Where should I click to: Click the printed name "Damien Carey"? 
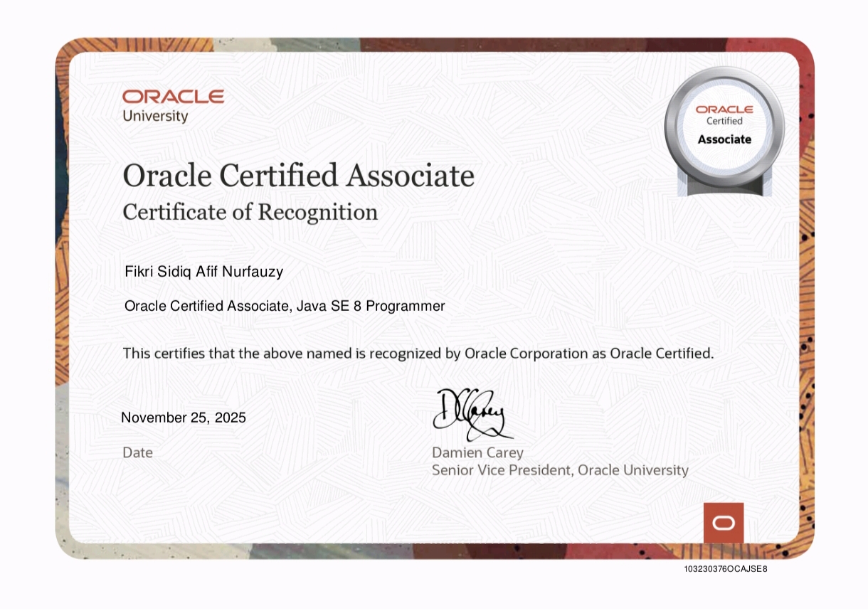click(x=477, y=452)
